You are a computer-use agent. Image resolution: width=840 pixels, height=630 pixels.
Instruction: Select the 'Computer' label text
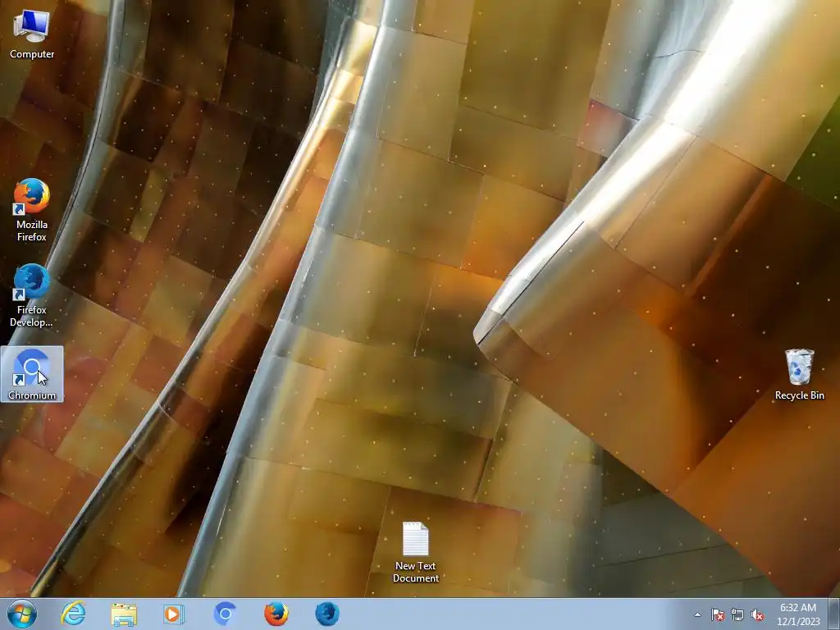click(32, 54)
